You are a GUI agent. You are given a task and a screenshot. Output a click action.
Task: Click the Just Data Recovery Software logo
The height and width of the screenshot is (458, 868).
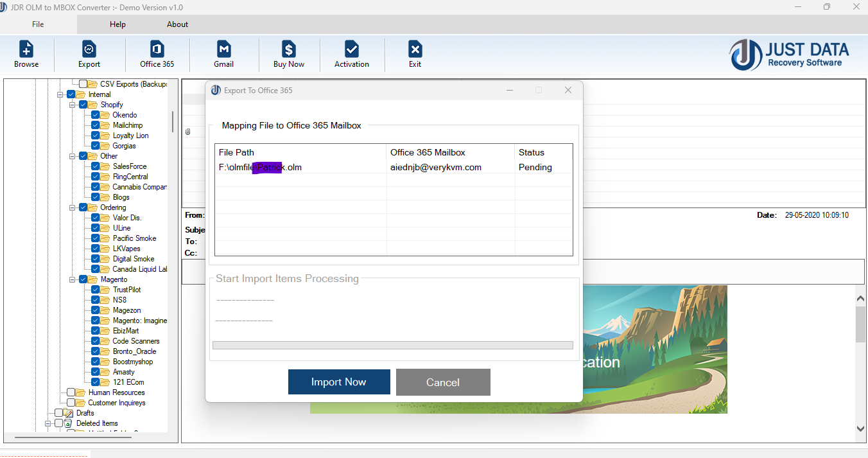coord(790,55)
